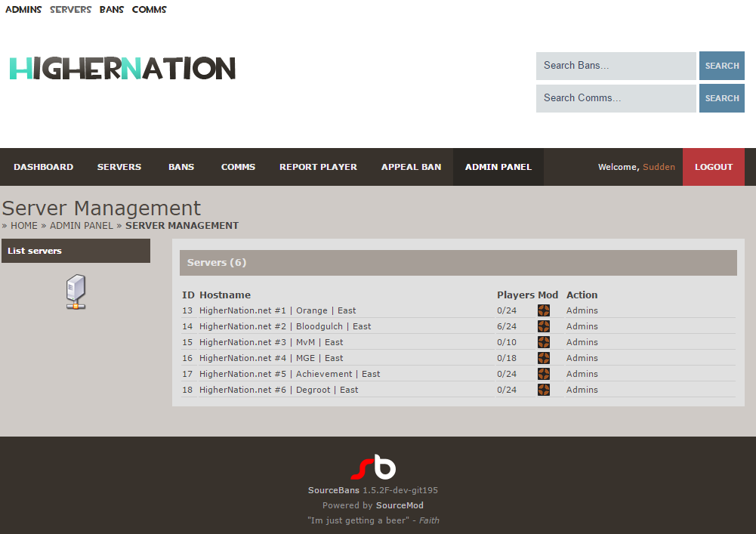Image resolution: width=756 pixels, height=534 pixels.
Task: Open Admins action for Bloodgulch server
Action: [582, 326]
